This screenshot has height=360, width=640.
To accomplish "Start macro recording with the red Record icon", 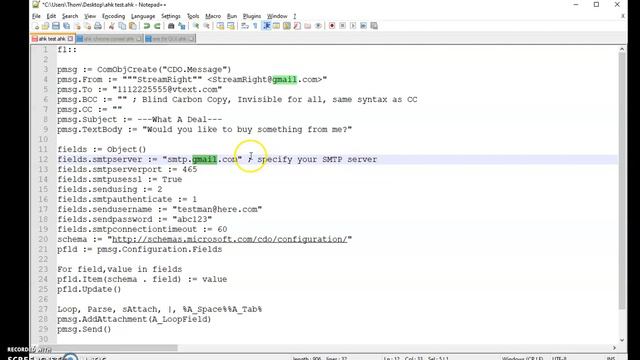I will (332, 26).
